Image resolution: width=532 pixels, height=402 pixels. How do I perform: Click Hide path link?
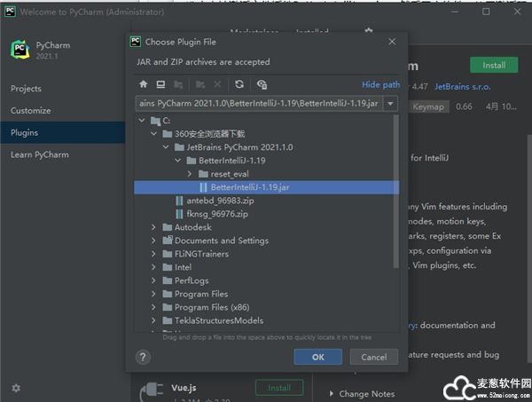coord(380,84)
